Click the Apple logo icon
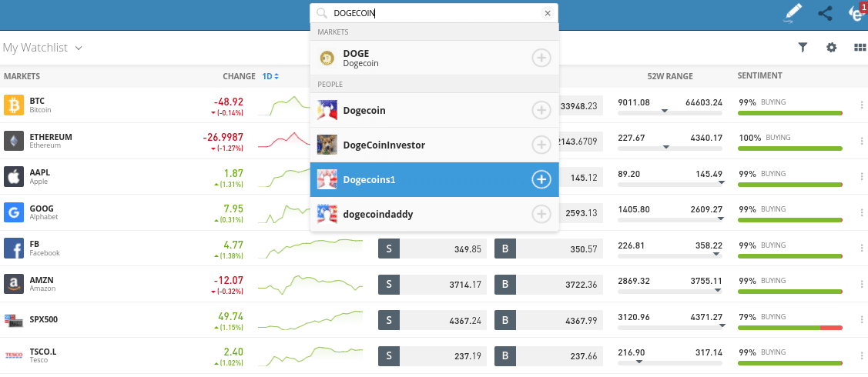The height and width of the screenshot is (377, 868). 14,176
